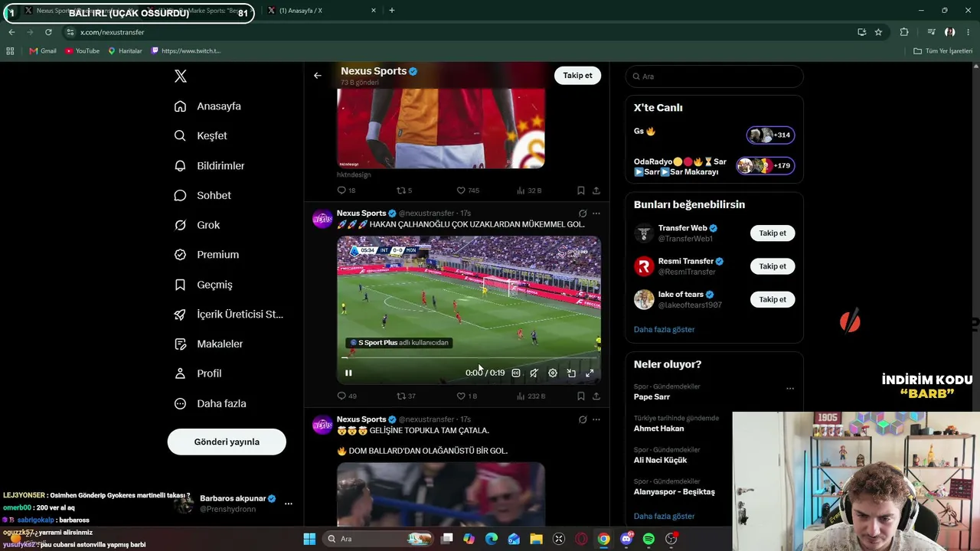Like the post with 745 likes
980x551 pixels.
[468, 191]
